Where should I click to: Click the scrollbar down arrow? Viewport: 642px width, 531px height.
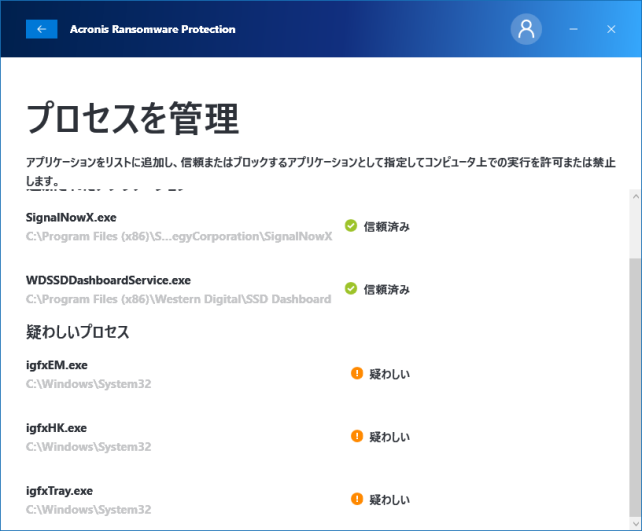point(635,523)
